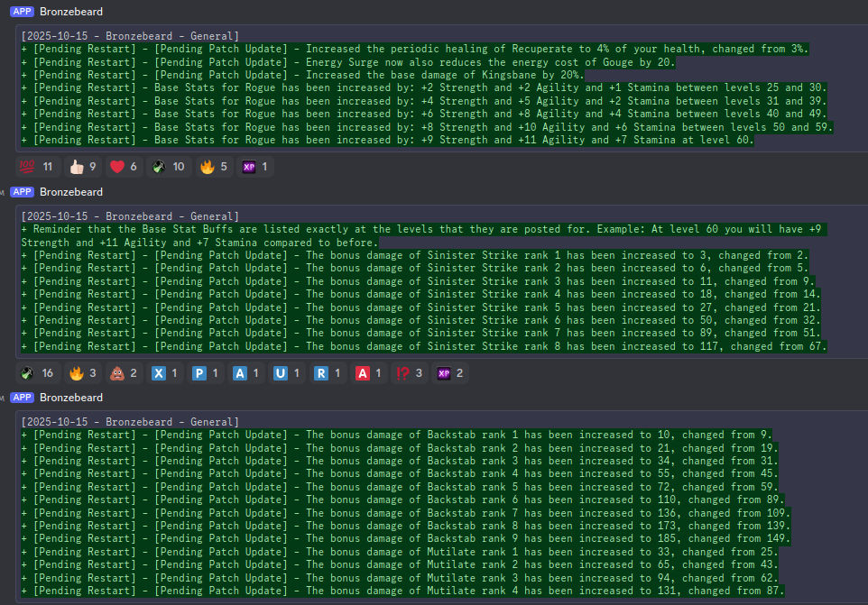Click the Backstab rank 2 line
The width and height of the screenshot is (868, 605).
400,448
